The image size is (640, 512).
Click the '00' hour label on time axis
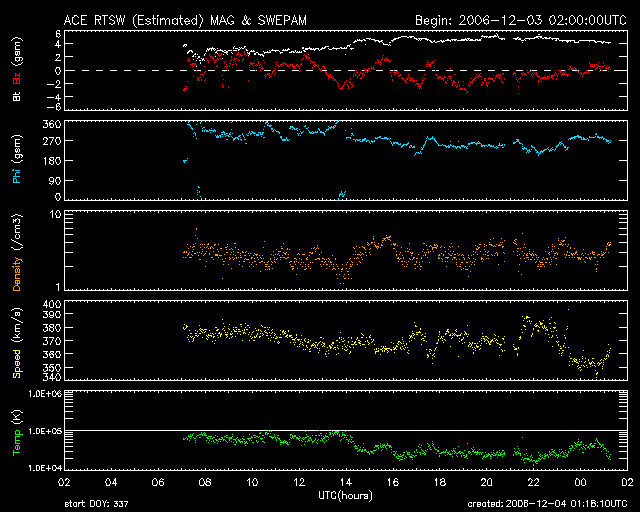pyautogui.click(x=580, y=483)
